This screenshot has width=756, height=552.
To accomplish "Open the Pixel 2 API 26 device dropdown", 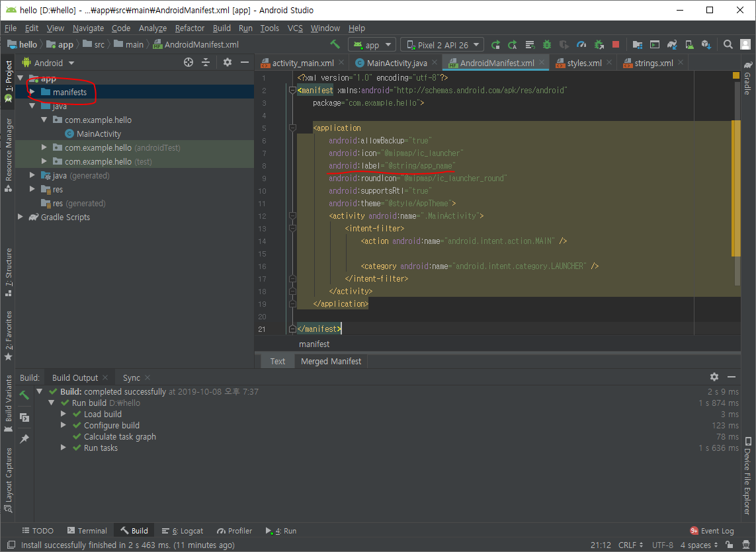I will click(x=442, y=45).
